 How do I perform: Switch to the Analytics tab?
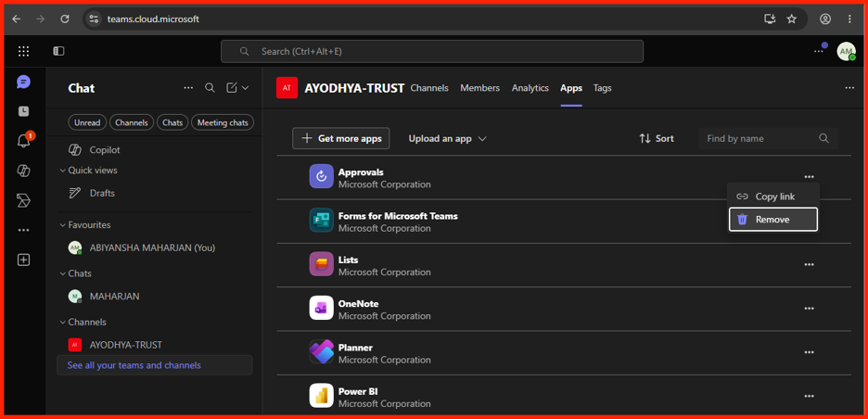point(530,88)
